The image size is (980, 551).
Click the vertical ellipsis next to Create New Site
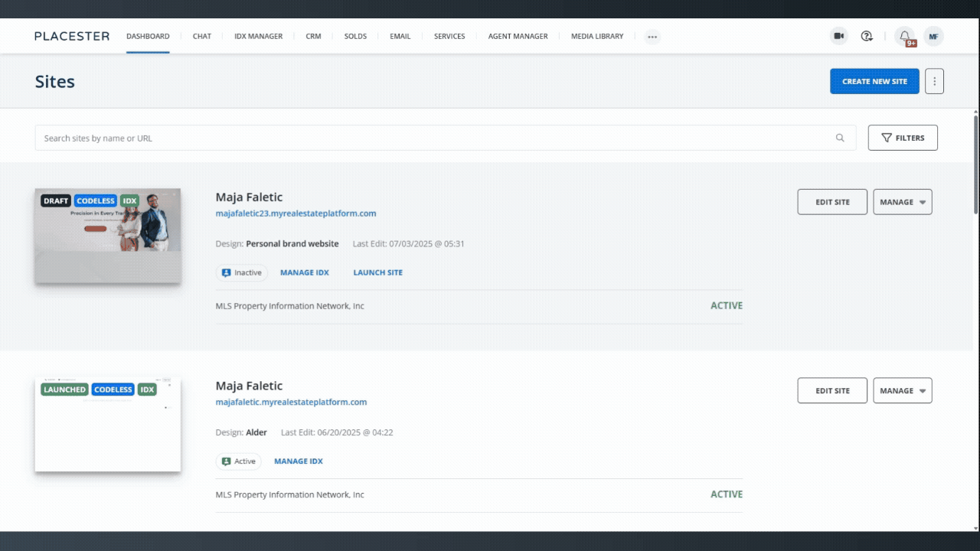(x=934, y=81)
